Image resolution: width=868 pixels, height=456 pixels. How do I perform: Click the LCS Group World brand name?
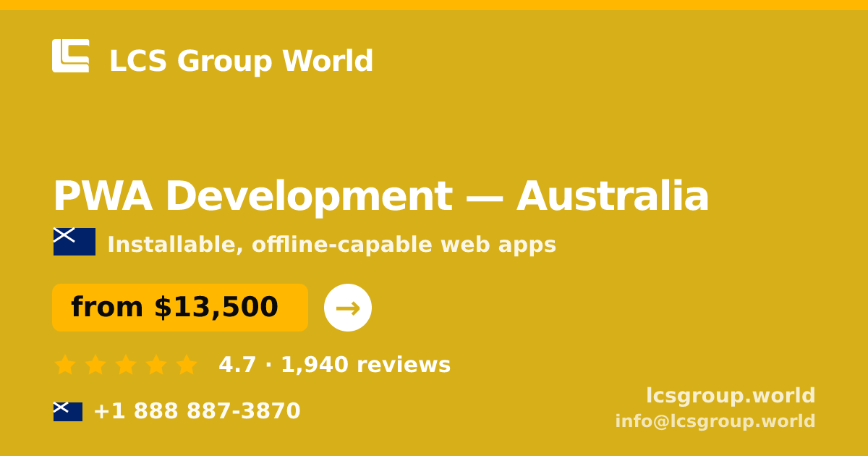[x=241, y=62]
